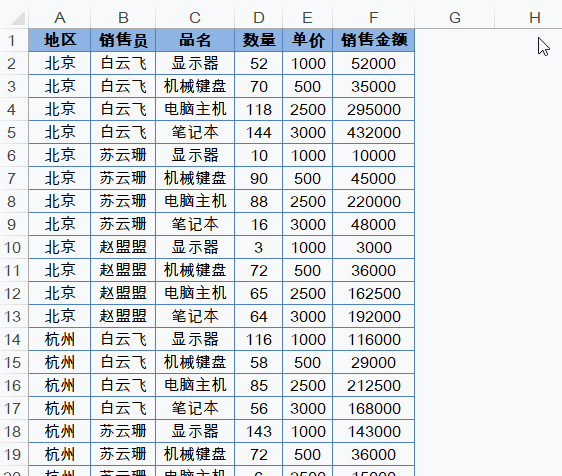This screenshot has width=562, height=476.
Task: Click 显示器 in row 18
Action: coord(195,431)
